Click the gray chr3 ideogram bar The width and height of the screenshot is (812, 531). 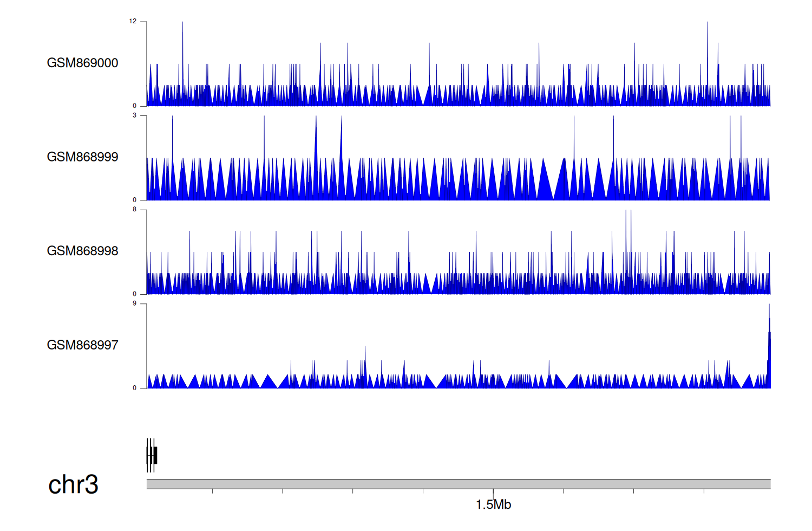458,484
